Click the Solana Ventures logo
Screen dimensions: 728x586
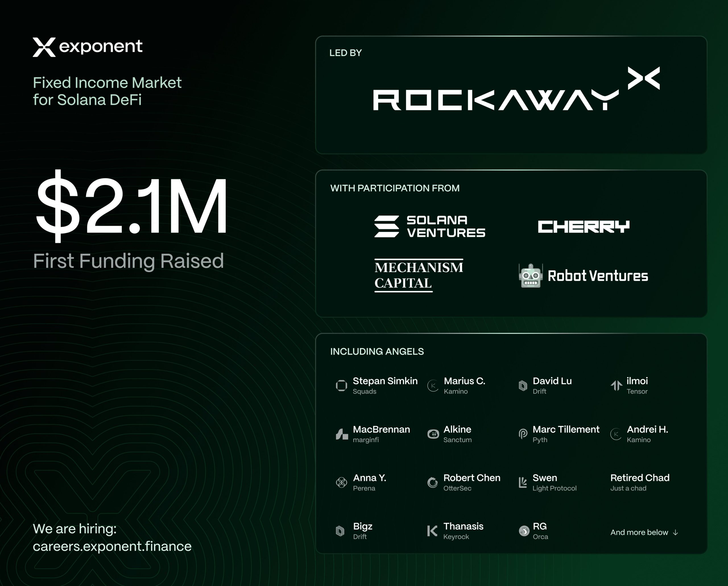click(x=429, y=227)
